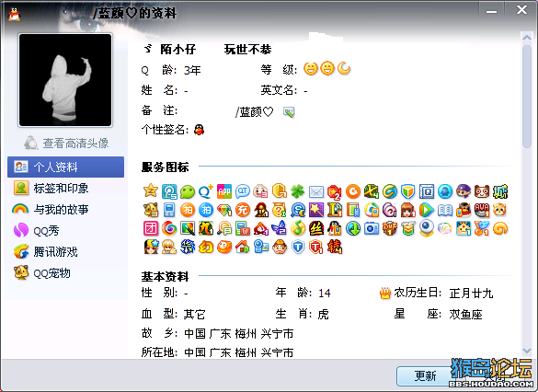Screen dimensions: 538x392
Task: Click the orange 拍 Paipai icon
Action: tap(188, 210)
